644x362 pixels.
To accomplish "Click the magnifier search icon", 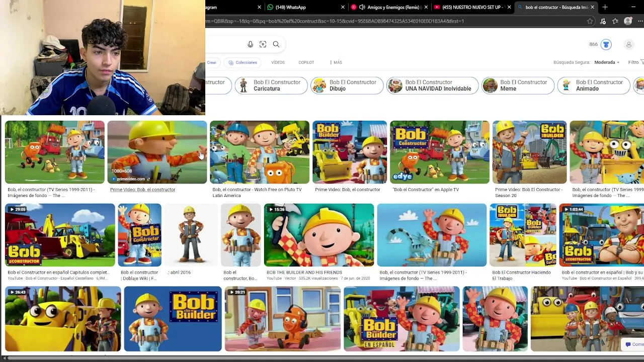I will 276,44.
